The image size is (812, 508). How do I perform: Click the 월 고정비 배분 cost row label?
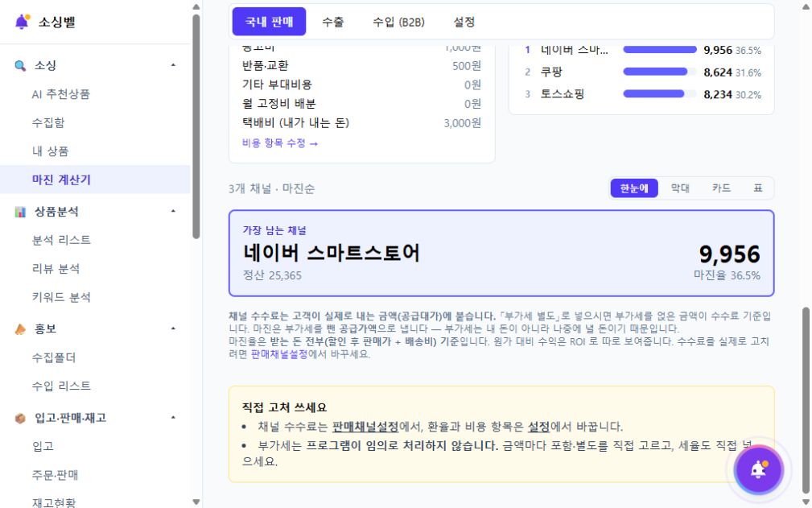pyautogui.click(x=278, y=104)
